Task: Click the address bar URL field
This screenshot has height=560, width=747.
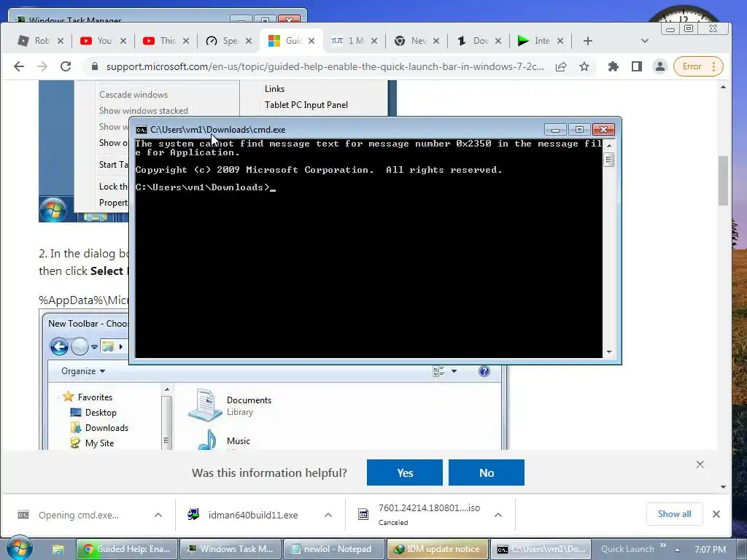Action: (325, 66)
